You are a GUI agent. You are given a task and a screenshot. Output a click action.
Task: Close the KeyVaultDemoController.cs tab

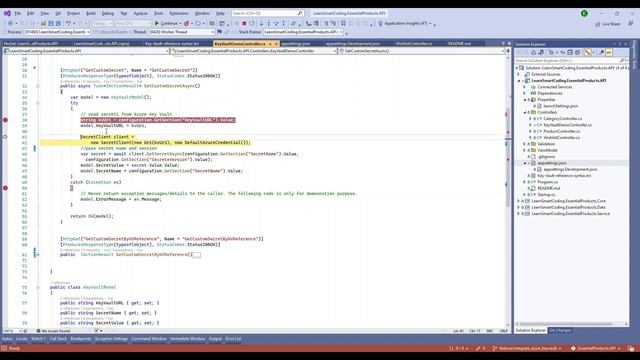(276, 44)
